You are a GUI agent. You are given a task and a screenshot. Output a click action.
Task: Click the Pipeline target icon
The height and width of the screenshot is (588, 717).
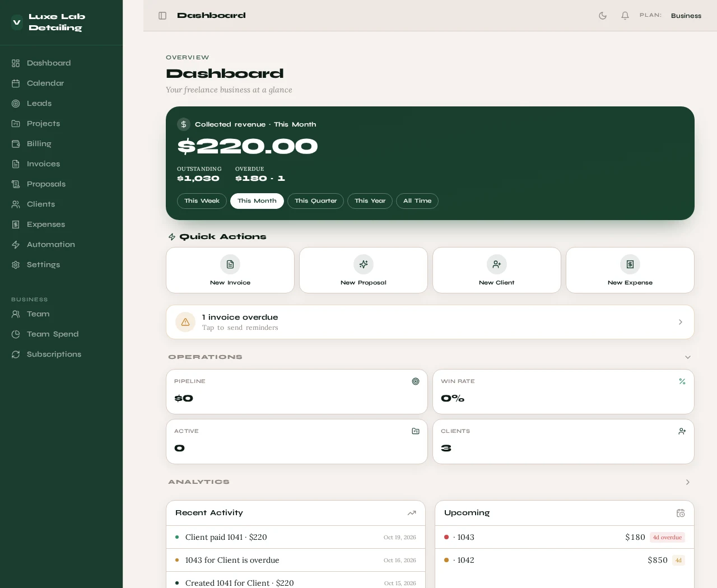416,381
